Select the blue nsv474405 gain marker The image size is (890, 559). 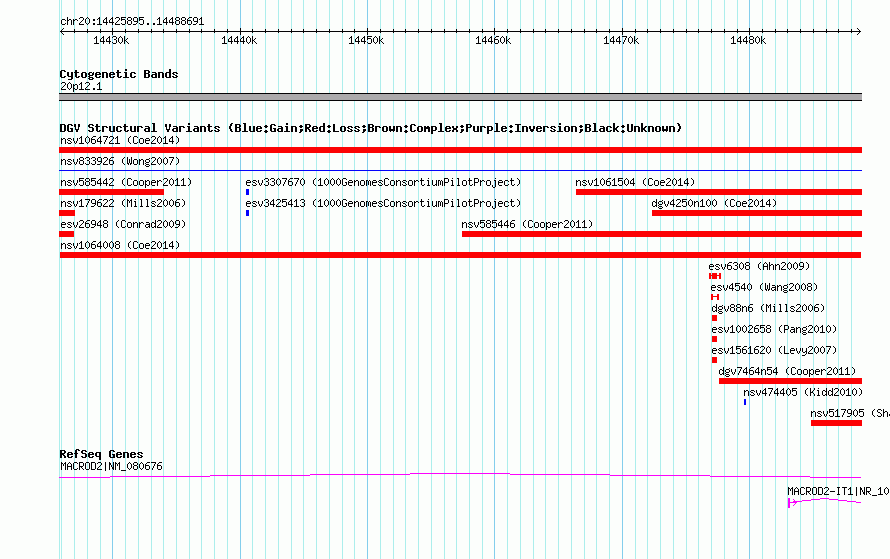pyautogui.click(x=745, y=402)
